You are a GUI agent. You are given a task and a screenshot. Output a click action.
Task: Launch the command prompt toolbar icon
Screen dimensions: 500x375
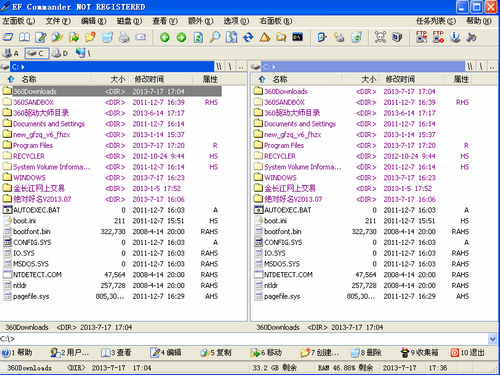coord(297,37)
